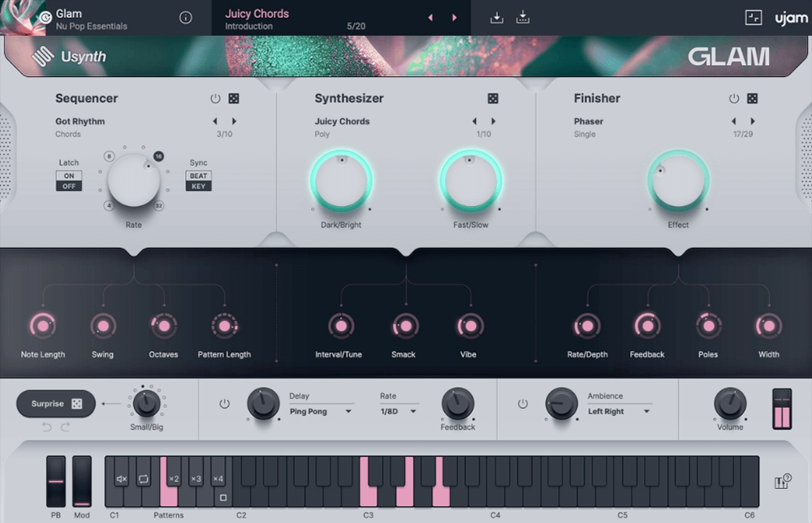
Task: Go to next Finisher Phaser preset arrow
Action: coord(753,122)
